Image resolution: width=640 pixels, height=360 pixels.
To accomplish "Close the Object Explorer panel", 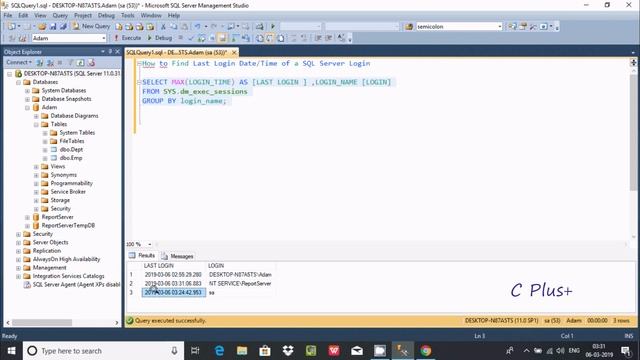I will click(118, 52).
